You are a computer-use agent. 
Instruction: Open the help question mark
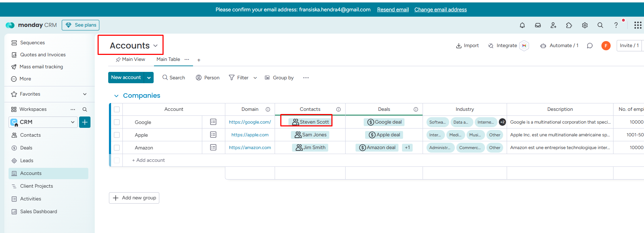tap(616, 25)
